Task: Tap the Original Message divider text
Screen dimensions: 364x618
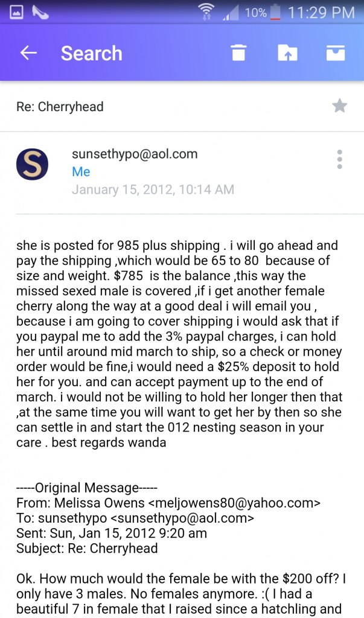Action: click(x=87, y=488)
